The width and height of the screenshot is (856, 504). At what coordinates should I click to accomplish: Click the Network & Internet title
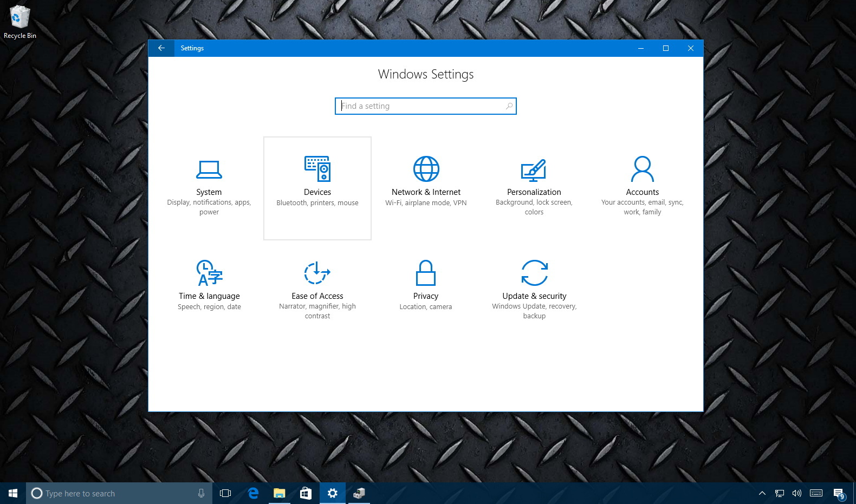[x=426, y=192]
